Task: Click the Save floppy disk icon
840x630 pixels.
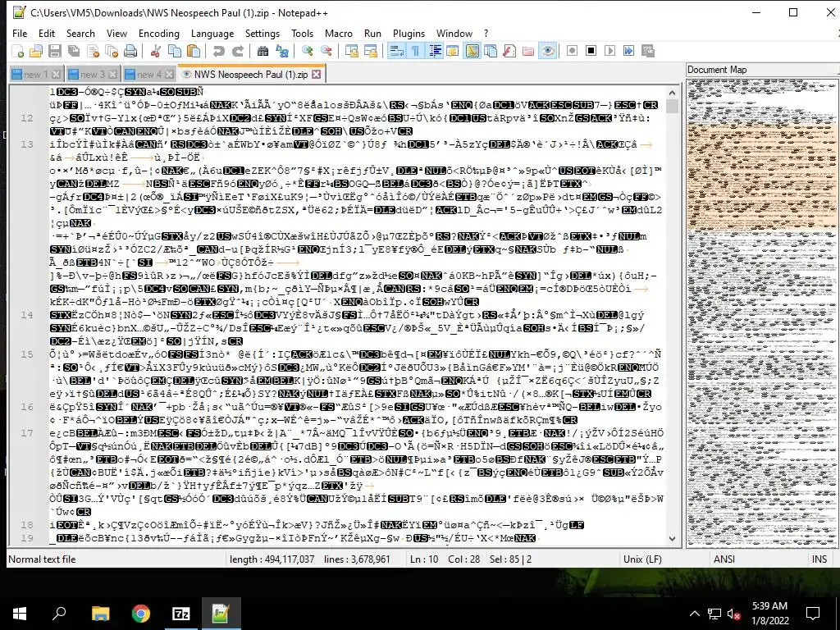Action: [55, 51]
